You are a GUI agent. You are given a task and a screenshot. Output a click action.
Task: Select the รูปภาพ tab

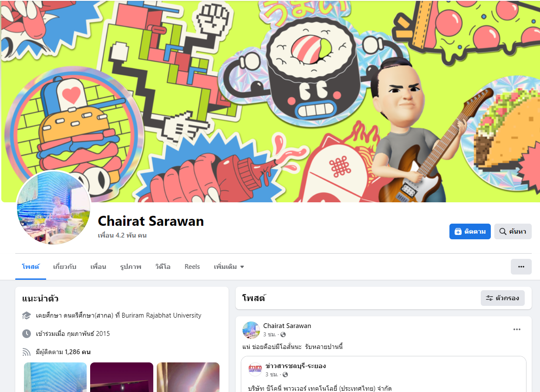pos(131,267)
